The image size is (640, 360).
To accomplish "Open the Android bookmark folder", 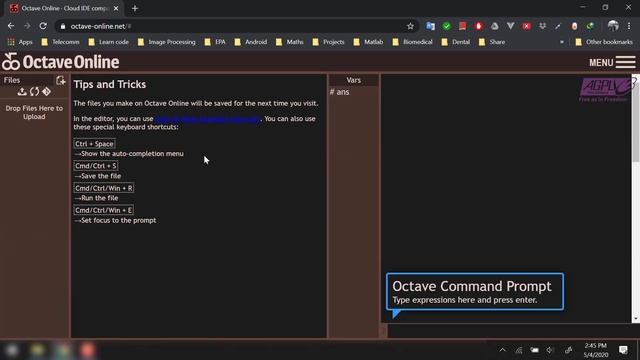I will click(x=251, y=42).
